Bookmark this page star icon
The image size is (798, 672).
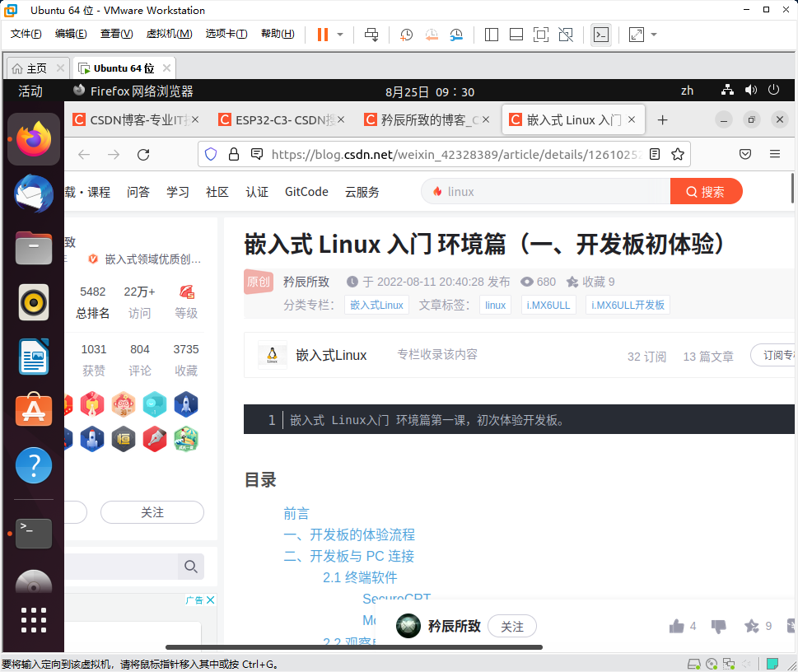pyautogui.click(x=678, y=154)
